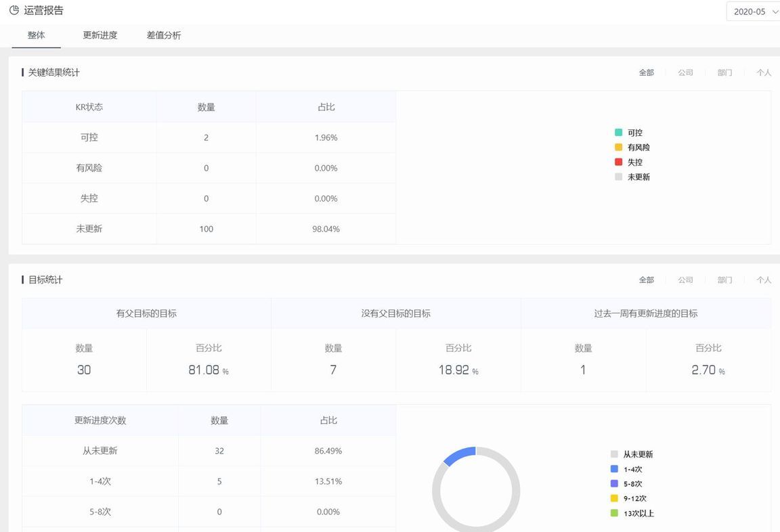Select 部门 filter in 目标统计
This screenshot has width=780, height=532.
[x=724, y=280]
